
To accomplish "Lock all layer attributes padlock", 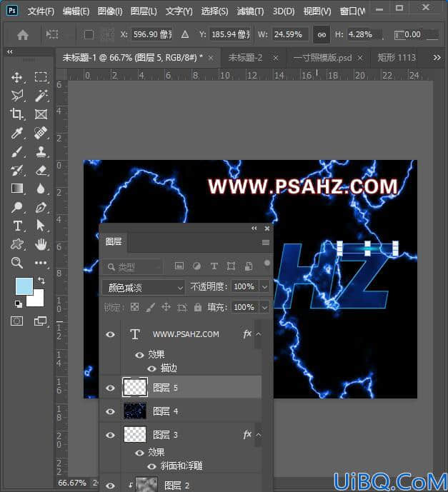I will point(198,307).
